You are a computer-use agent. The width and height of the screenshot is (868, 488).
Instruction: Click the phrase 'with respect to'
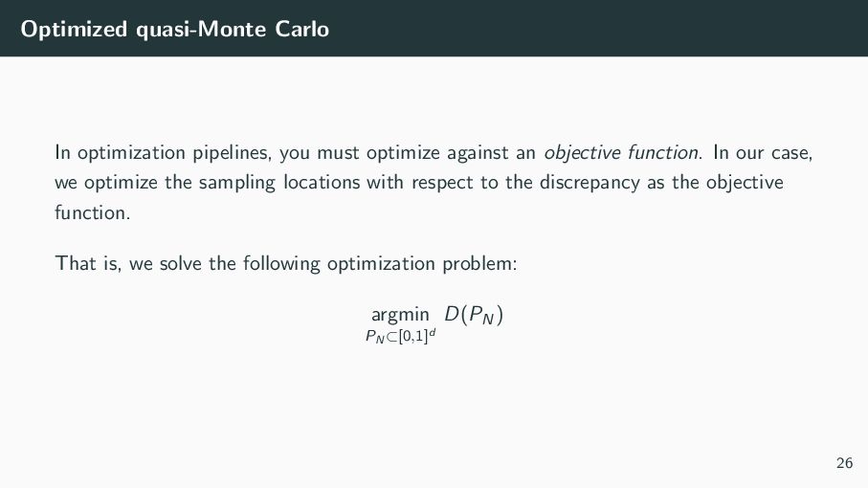pos(425,183)
